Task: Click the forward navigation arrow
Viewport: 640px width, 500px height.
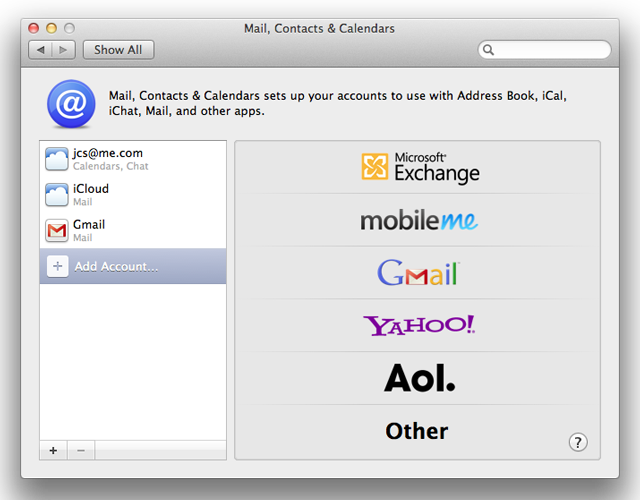Action: (x=63, y=50)
